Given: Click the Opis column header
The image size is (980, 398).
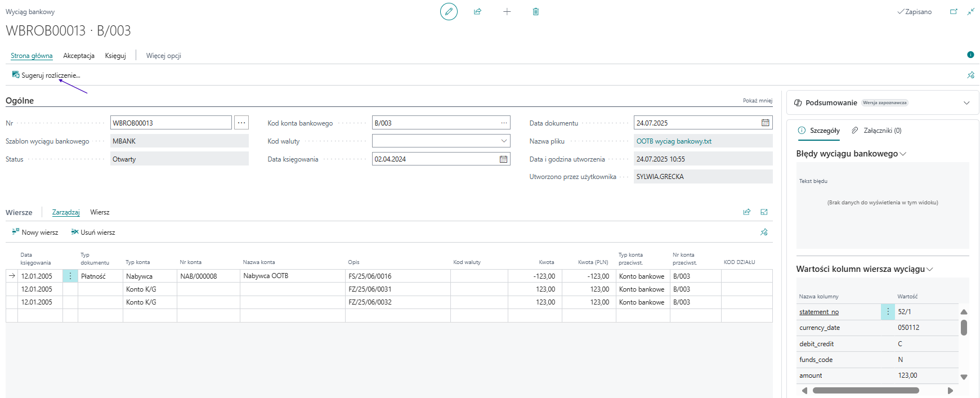Looking at the screenshot, I should tap(353, 262).
